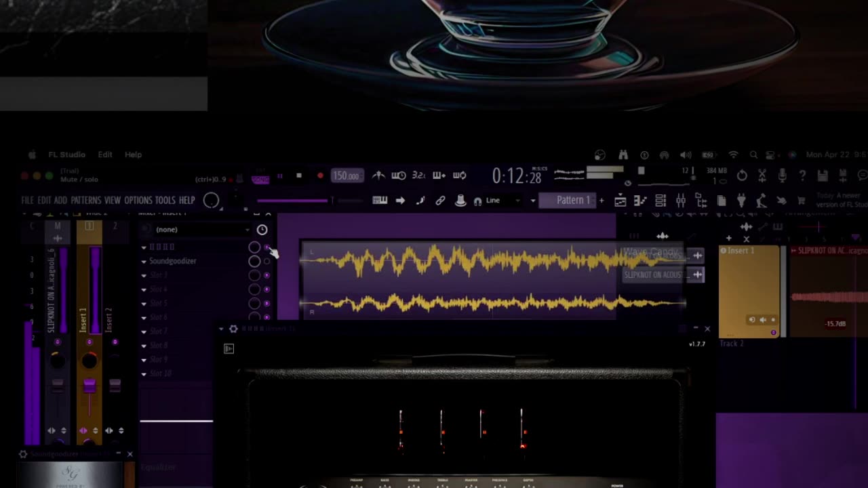Click the undo history icon

click(742, 176)
